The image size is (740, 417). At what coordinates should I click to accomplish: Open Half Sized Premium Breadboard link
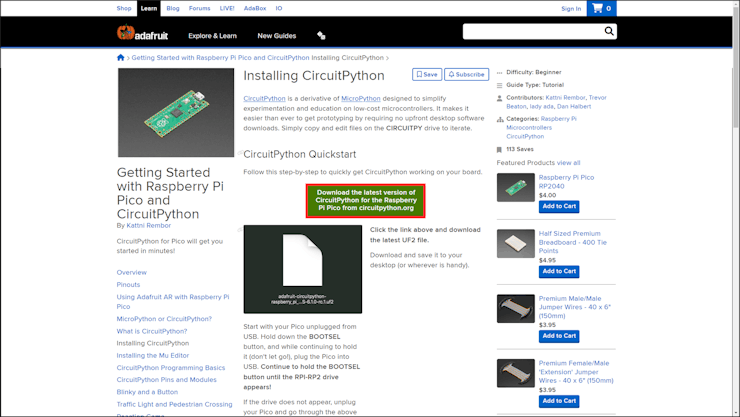(x=573, y=242)
